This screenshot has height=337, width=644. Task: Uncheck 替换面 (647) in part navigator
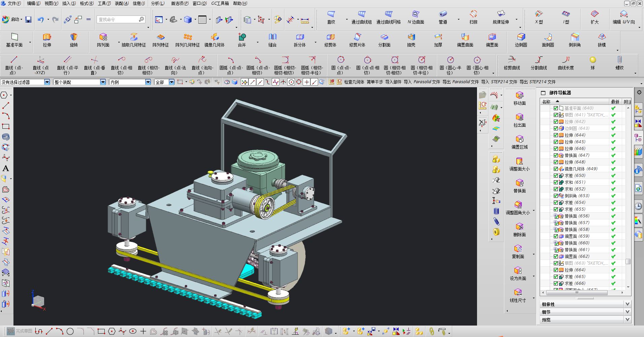point(556,155)
